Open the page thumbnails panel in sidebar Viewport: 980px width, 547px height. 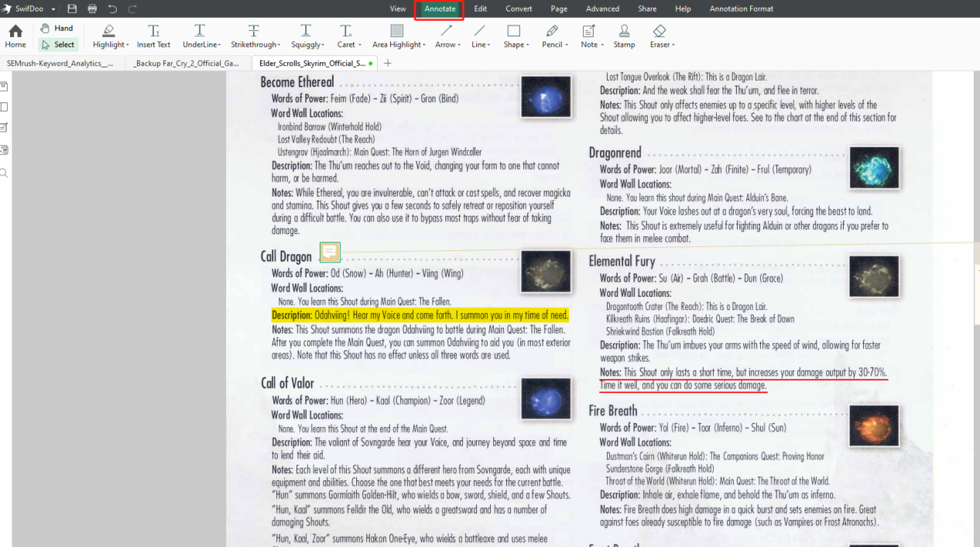[5, 107]
